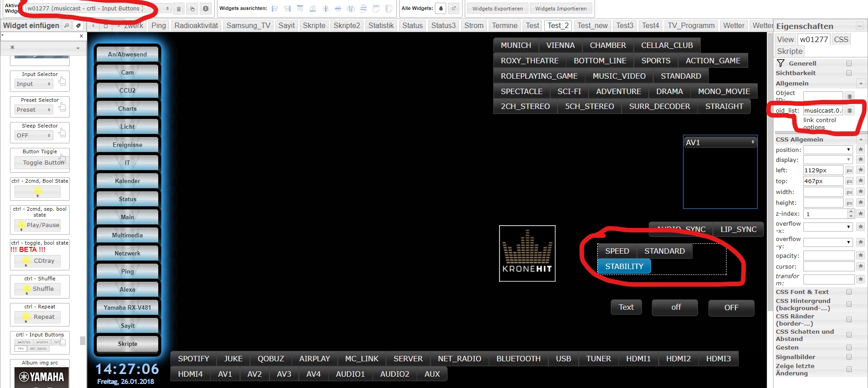Click the KRONEHIT album art image

[527, 253]
